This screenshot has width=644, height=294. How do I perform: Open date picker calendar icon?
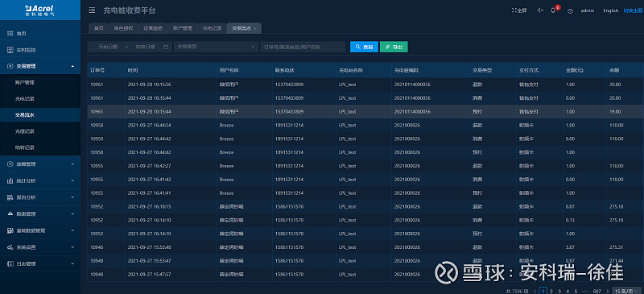click(166, 47)
